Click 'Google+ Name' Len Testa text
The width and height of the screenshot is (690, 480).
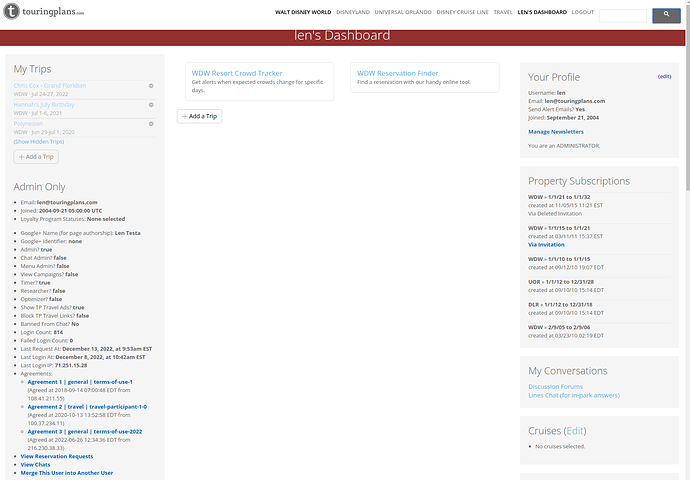click(x=81, y=233)
